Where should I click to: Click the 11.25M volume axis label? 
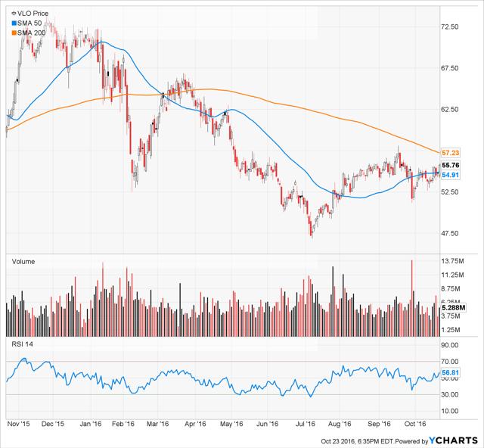tap(452, 275)
